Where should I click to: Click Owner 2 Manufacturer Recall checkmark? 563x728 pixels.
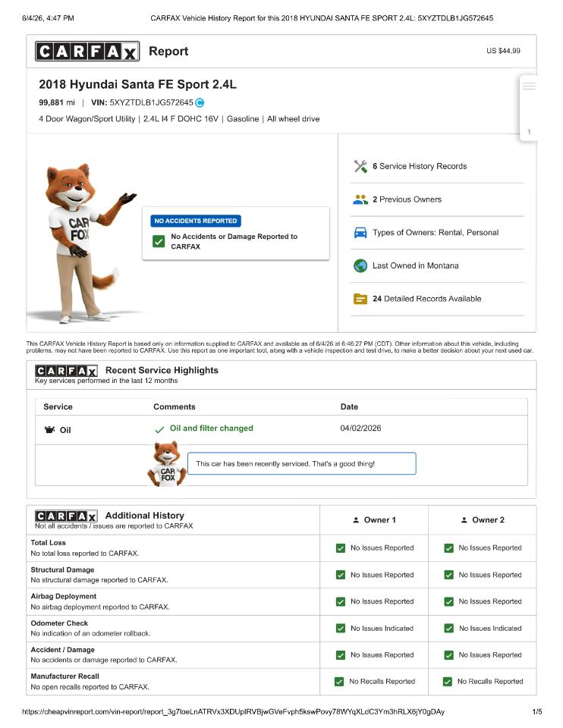pyautogui.click(x=448, y=682)
